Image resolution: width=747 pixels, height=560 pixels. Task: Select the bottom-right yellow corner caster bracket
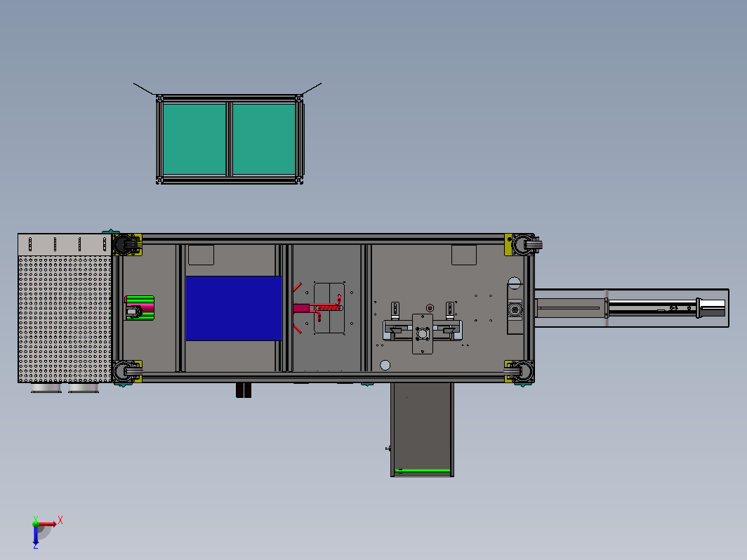coord(520,371)
